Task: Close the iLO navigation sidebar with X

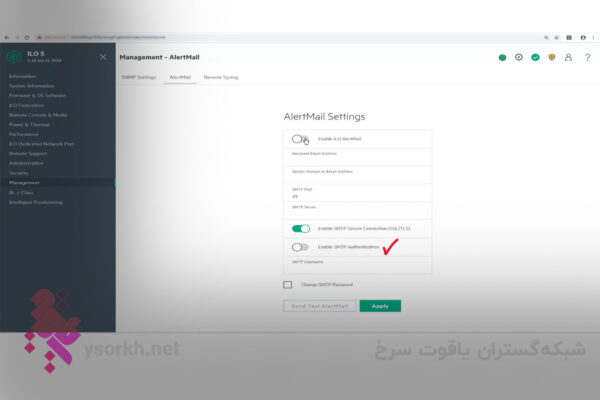Action: click(x=103, y=57)
